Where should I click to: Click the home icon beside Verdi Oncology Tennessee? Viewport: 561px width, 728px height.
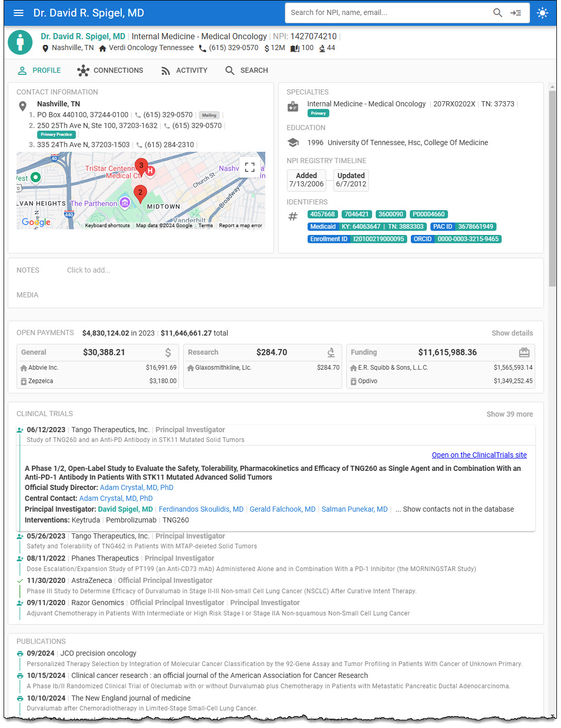tap(103, 48)
